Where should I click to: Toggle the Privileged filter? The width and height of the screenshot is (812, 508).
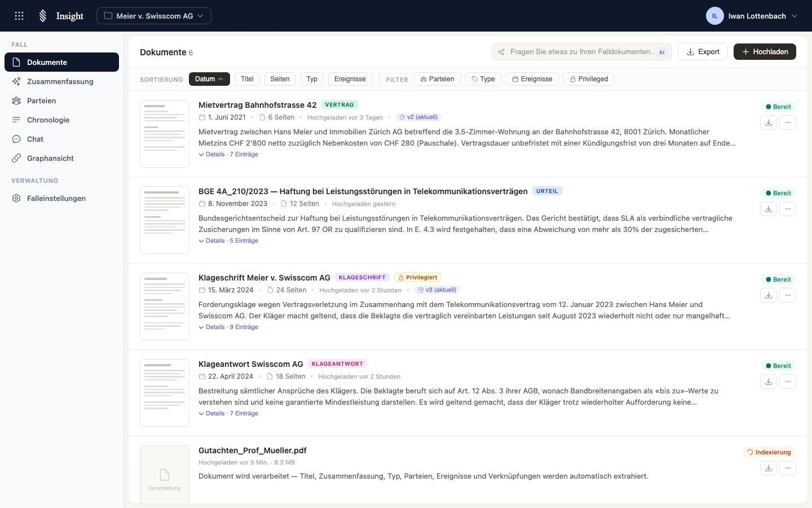[589, 79]
